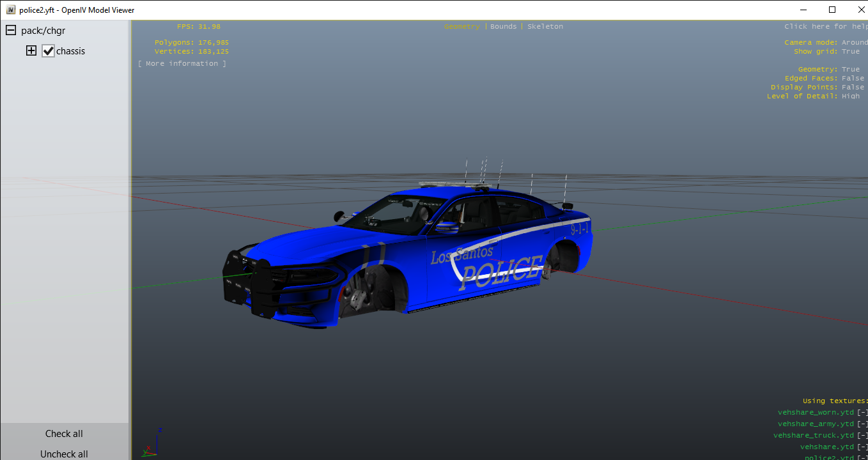The width and height of the screenshot is (868, 460).
Task: Toggle Edged Faces setting
Action: [x=852, y=79]
